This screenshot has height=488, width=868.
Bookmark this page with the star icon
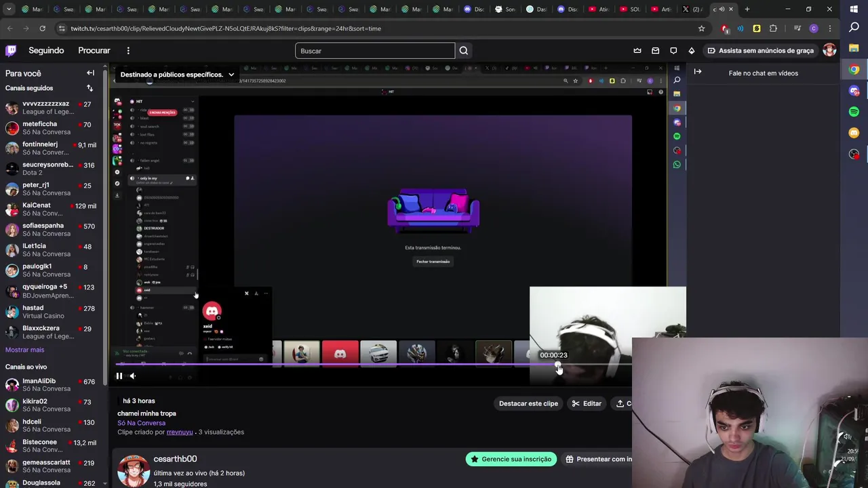click(701, 28)
